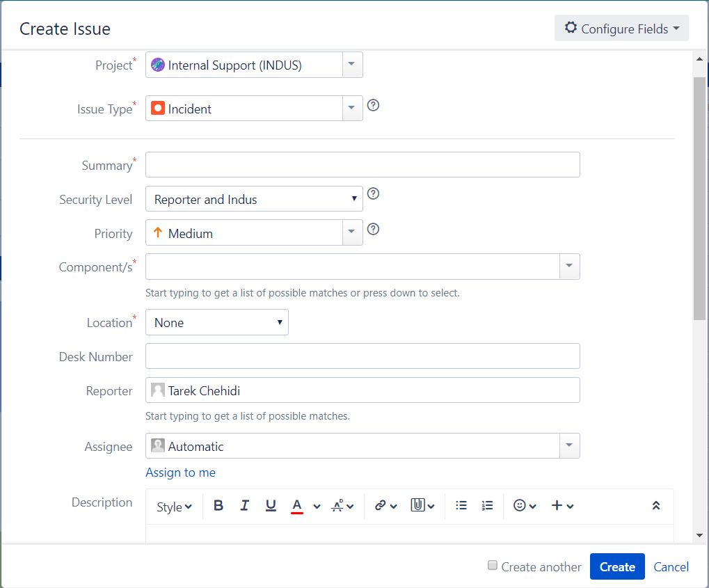The height and width of the screenshot is (588, 709).
Task: Toggle bold formatting in Description toolbar
Action: (218, 506)
